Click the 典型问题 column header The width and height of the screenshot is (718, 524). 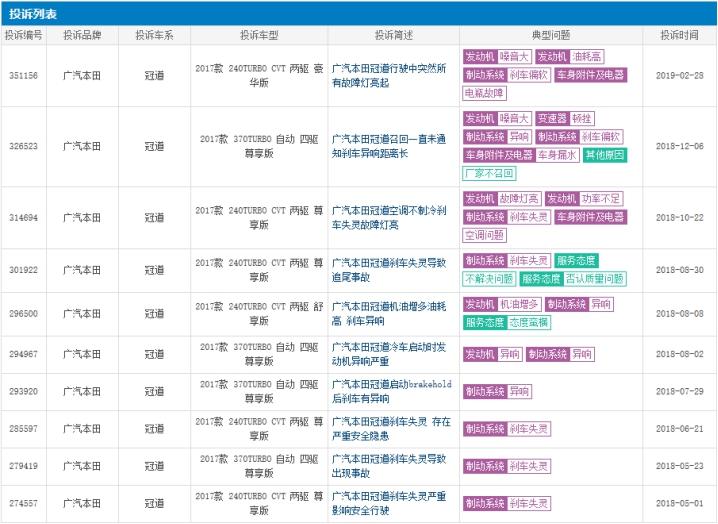click(x=551, y=35)
